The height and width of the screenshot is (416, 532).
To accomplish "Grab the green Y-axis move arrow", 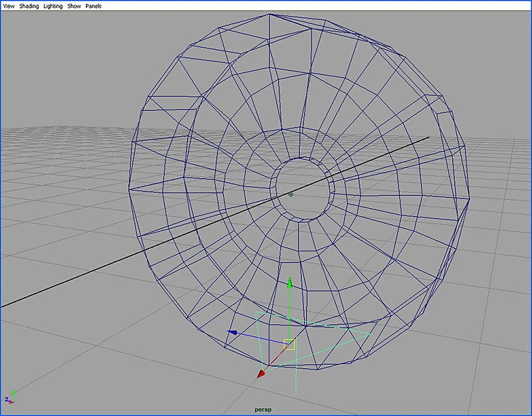I will (289, 284).
